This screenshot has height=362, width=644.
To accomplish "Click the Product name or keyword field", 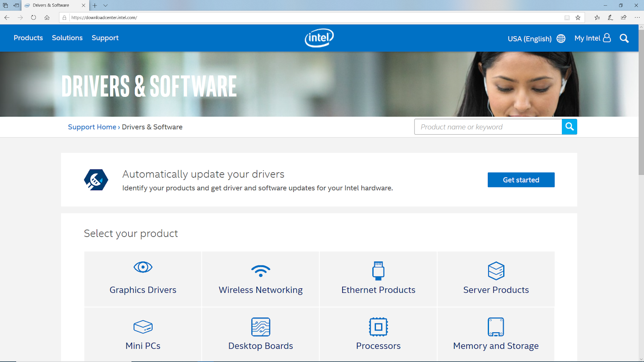I will pyautogui.click(x=488, y=127).
